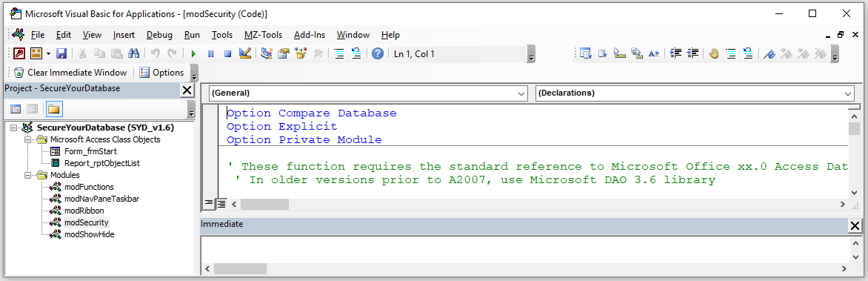Click the Reset stop square icon
The width and height of the screenshot is (868, 281).
coord(227,54)
